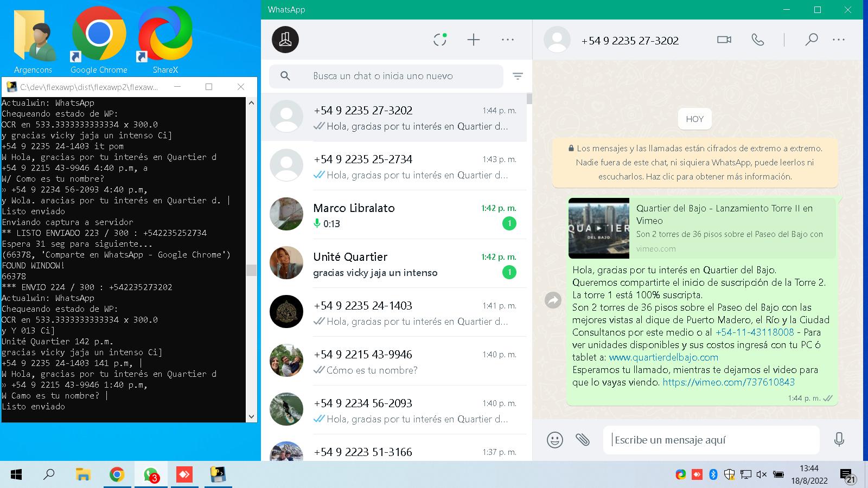
Task: Open contact avatar of +54 9 2235 27-3202 header
Action: point(557,40)
